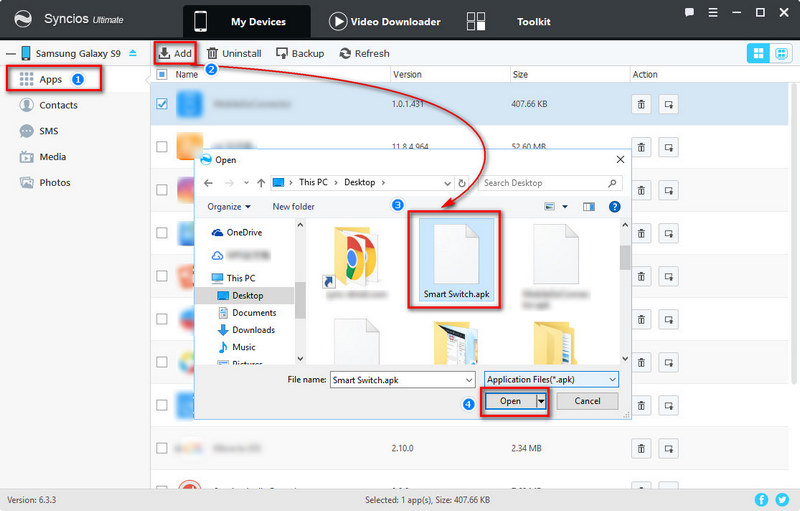Viewport: 800px width, 511px height.
Task: Open the Facebook icon in status bar
Action: click(x=761, y=500)
